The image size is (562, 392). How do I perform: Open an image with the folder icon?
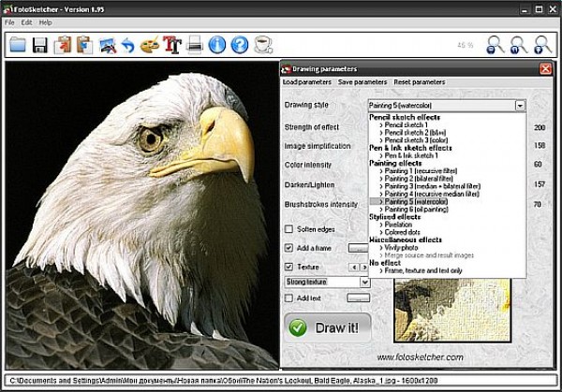[17, 44]
